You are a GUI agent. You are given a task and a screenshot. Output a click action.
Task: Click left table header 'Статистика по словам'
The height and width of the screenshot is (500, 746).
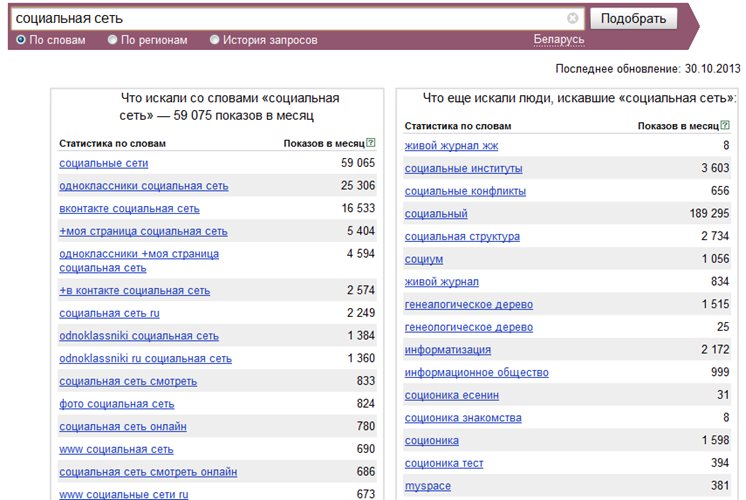tap(112, 143)
